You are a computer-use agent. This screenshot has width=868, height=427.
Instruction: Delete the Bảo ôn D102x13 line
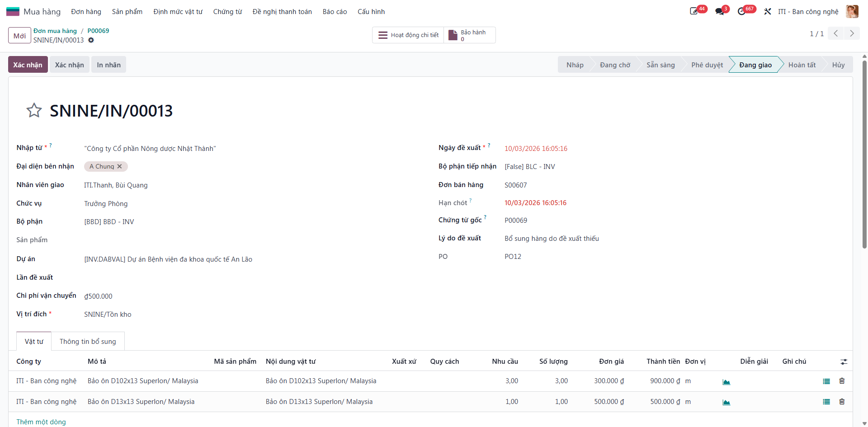pos(842,381)
